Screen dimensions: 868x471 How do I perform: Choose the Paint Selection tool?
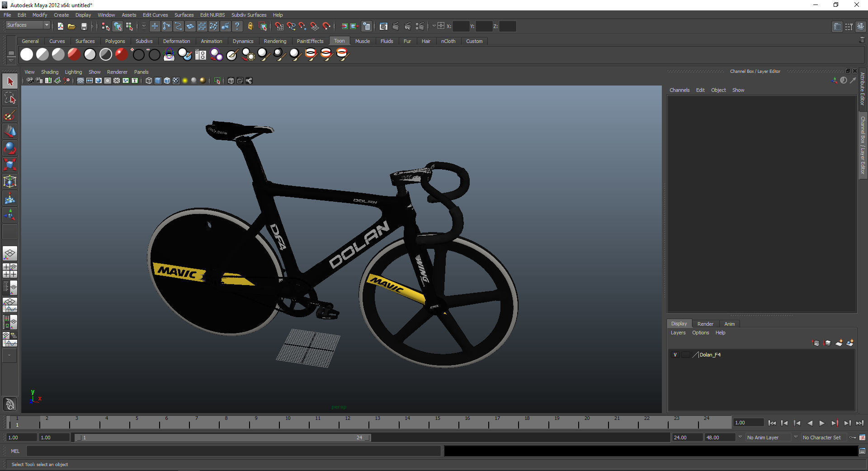coord(10,115)
